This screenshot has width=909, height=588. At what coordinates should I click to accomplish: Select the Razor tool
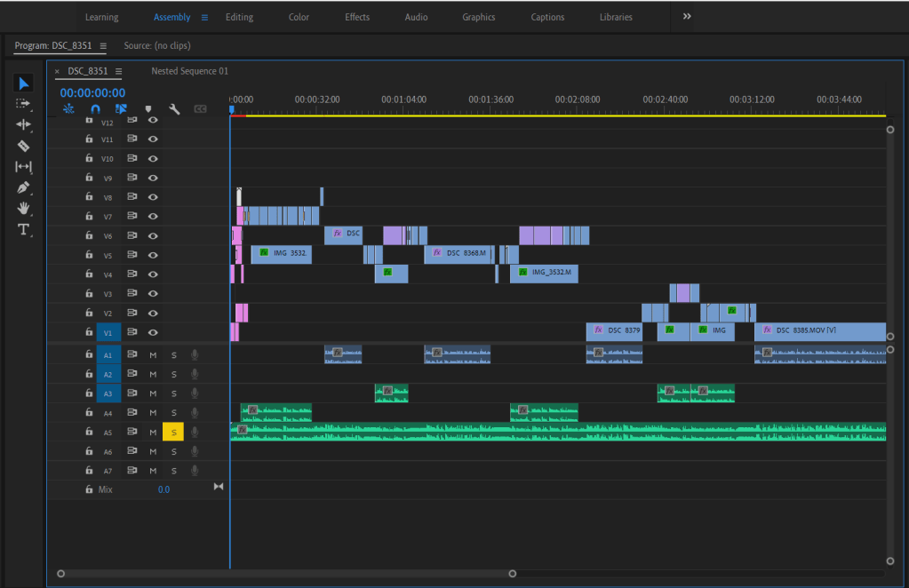pos(24,146)
